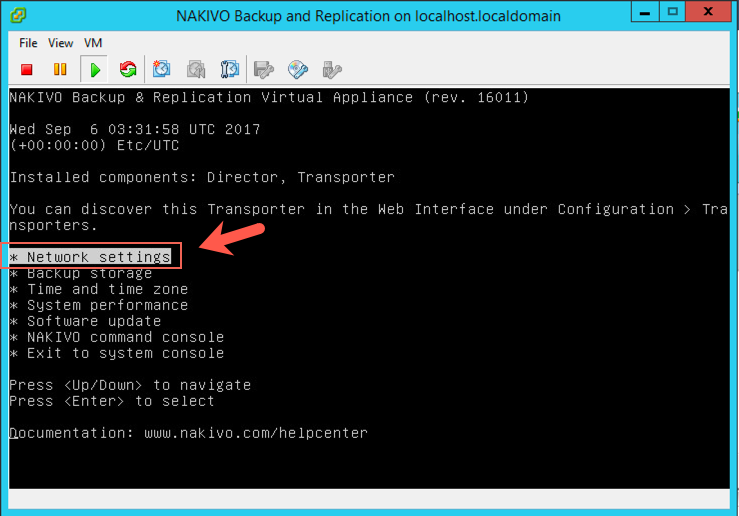Viewport: 739px width, 516px height.
Task: Select the Backup storage entry
Action: point(81,273)
